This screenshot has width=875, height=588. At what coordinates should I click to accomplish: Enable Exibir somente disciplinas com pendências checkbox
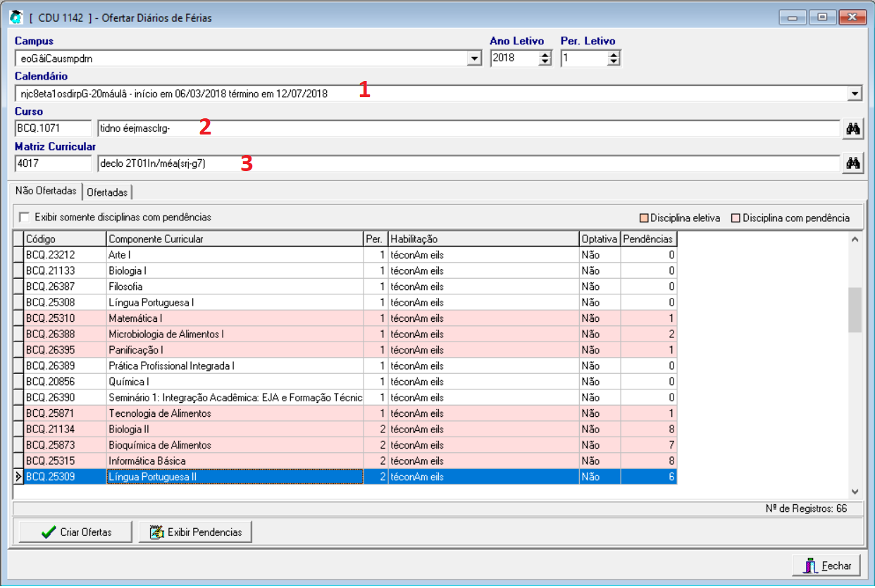tap(25, 217)
